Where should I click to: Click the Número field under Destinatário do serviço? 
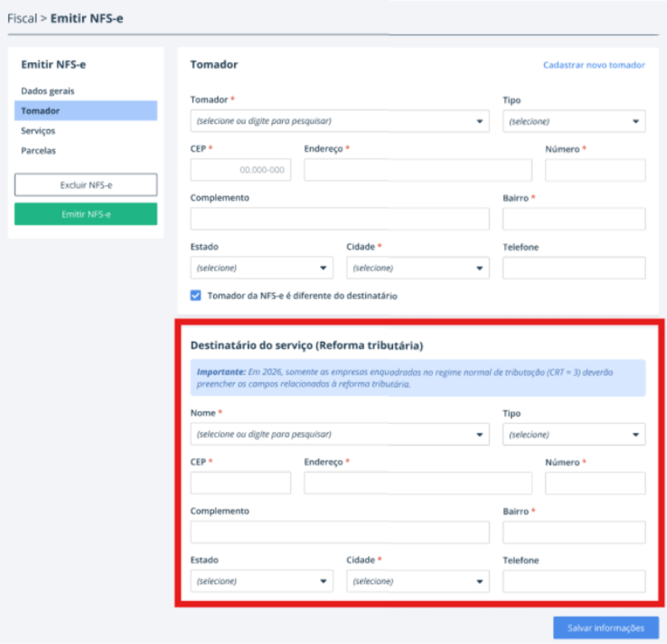point(595,483)
